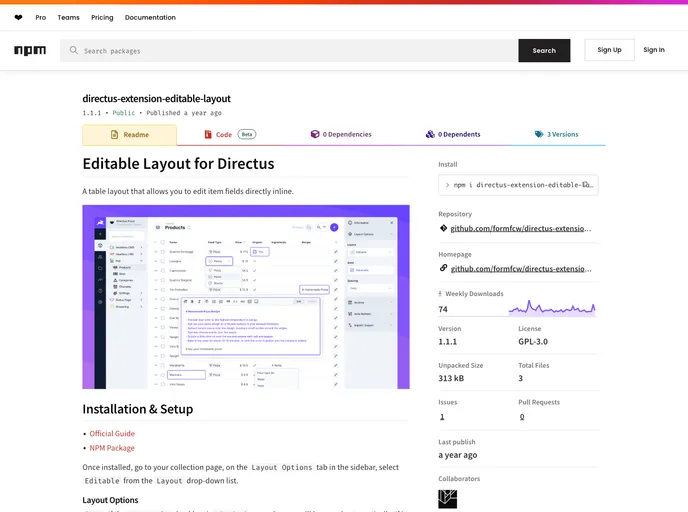Click the weekly downloads arrow icon
Screen dimensions: 688x512
tap(440, 294)
